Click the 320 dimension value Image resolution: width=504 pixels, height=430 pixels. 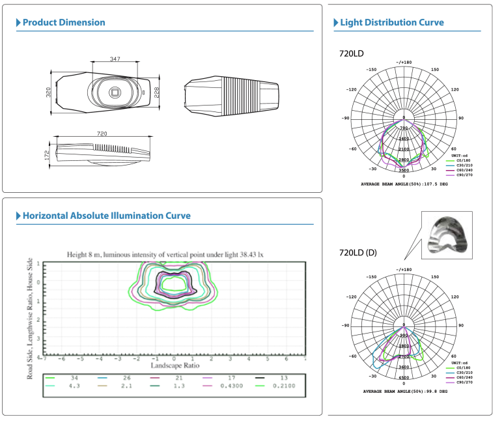click(48, 93)
